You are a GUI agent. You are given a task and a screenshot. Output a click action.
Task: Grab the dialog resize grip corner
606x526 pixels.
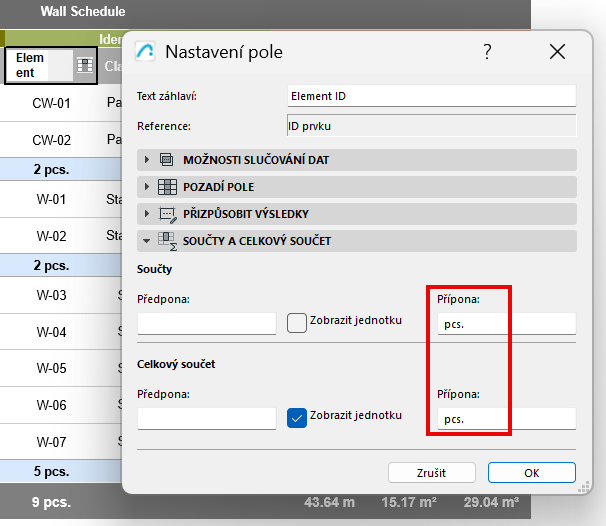(584, 487)
